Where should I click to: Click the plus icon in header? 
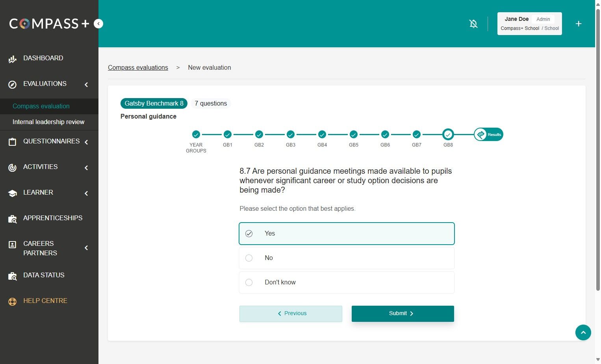click(579, 24)
